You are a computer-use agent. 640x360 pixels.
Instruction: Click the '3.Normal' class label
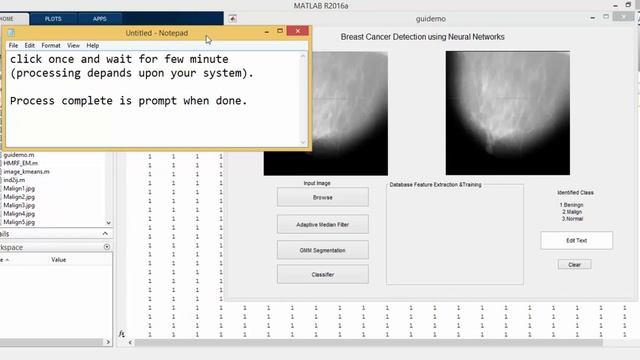(x=572, y=219)
